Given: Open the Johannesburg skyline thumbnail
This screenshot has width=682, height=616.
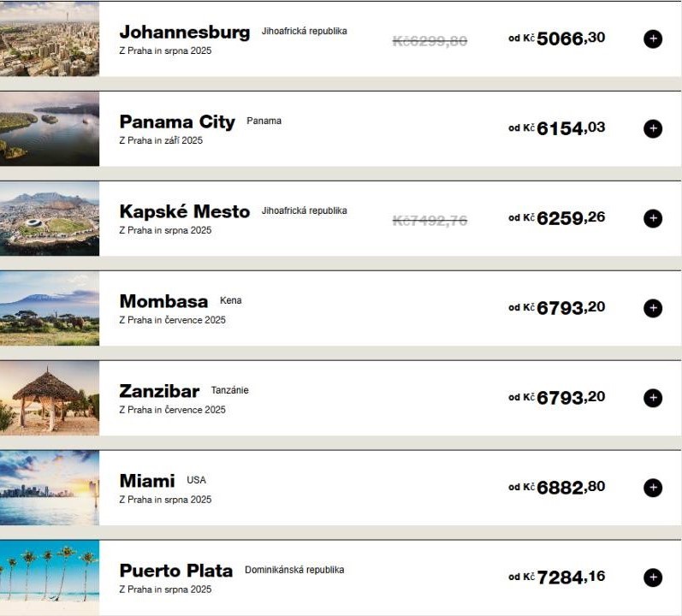Looking at the screenshot, I should 49,38.
